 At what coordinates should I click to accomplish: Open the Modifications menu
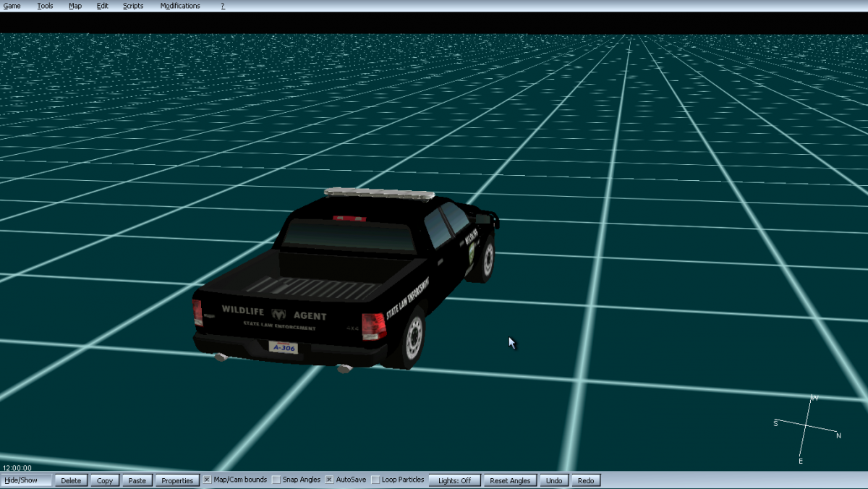tap(180, 6)
